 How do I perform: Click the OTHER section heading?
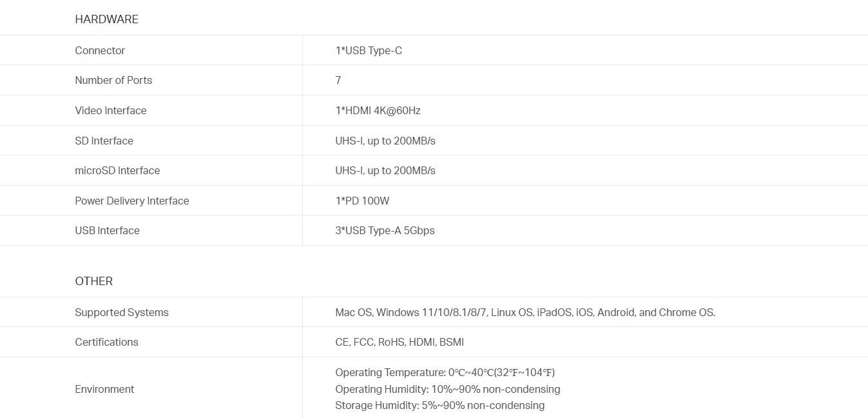coord(93,281)
